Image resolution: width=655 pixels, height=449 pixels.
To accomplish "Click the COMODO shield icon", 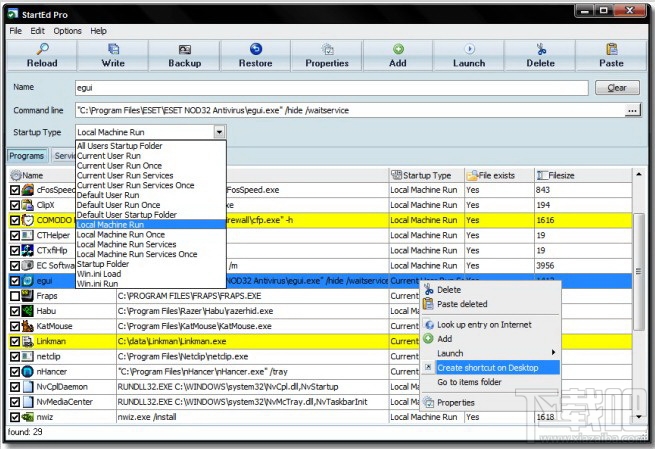I will (28, 220).
